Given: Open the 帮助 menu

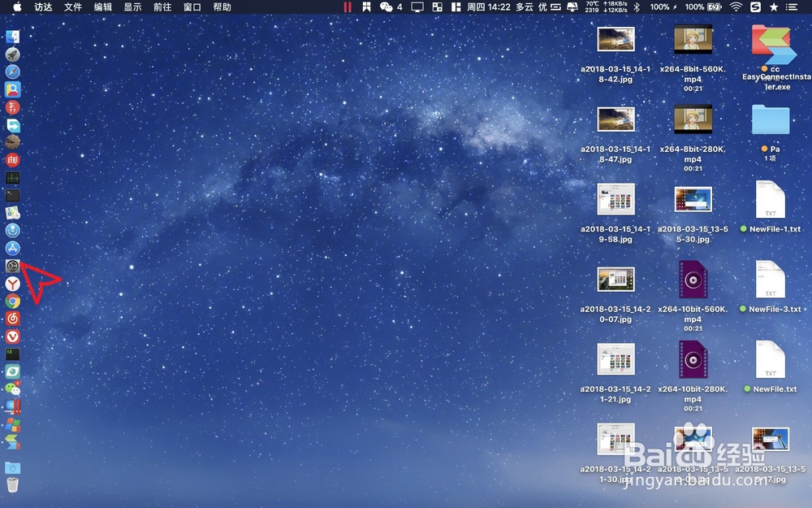Looking at the screenshot, I should pyautogui.click(x=222, y=7).
